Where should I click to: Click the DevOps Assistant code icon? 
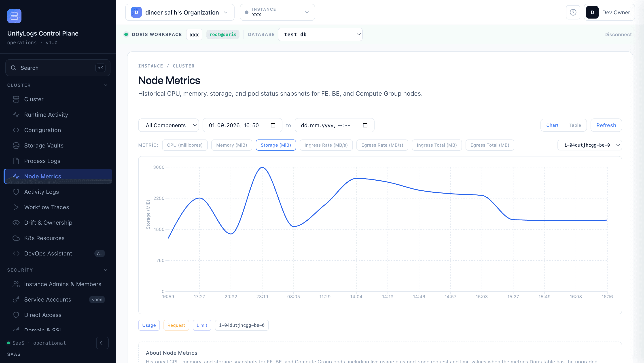(16, 253)
